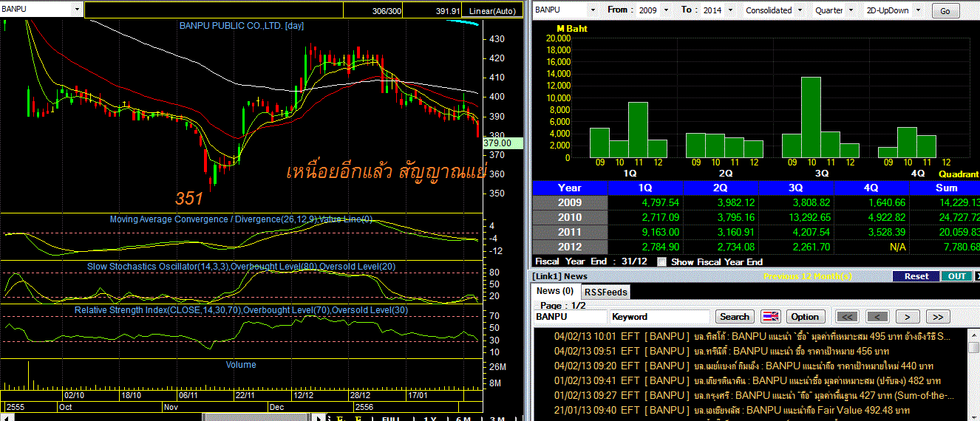Click the 14,229.13 sum cell

[945, 202]
